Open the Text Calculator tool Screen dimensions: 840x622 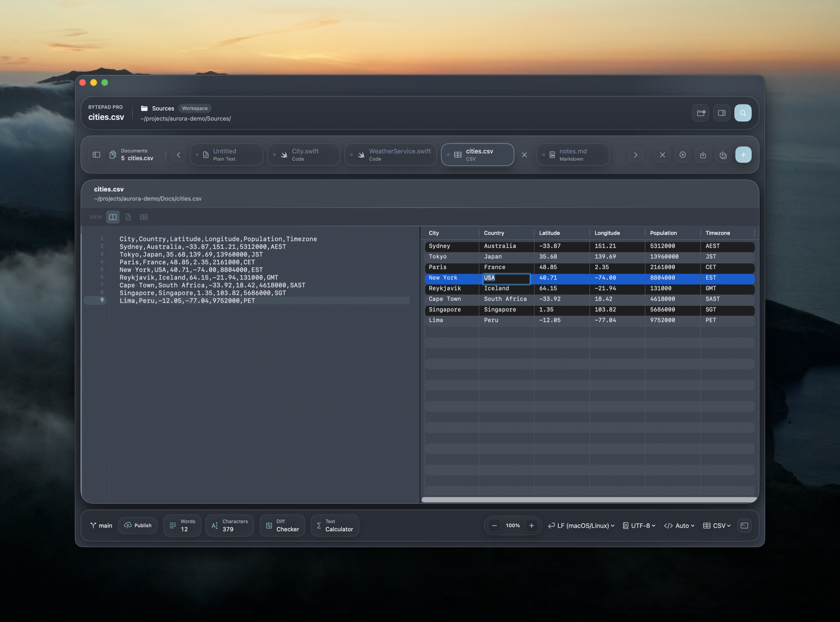coord(335,525)
